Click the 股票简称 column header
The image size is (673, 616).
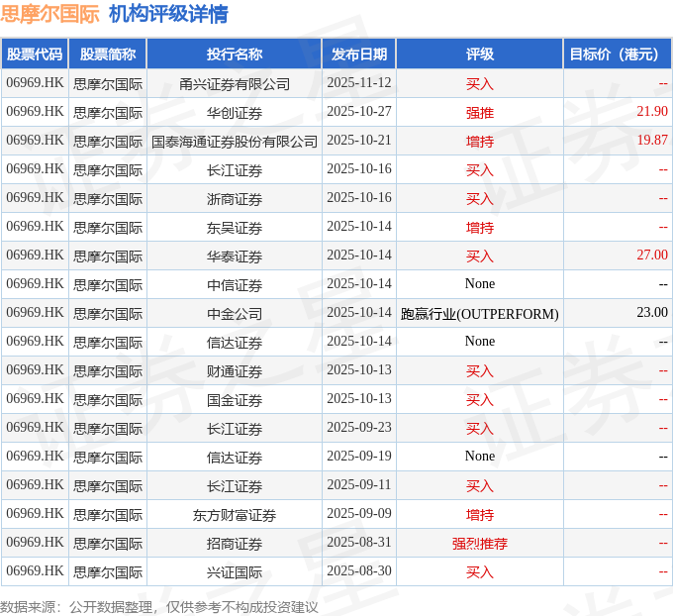(x=108, y=54)
